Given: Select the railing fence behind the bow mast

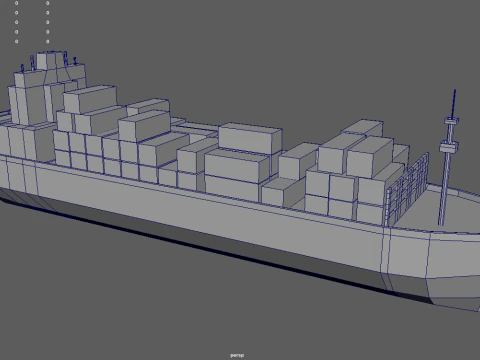Looking at the screenshot, I should click(x=407, y=190).
